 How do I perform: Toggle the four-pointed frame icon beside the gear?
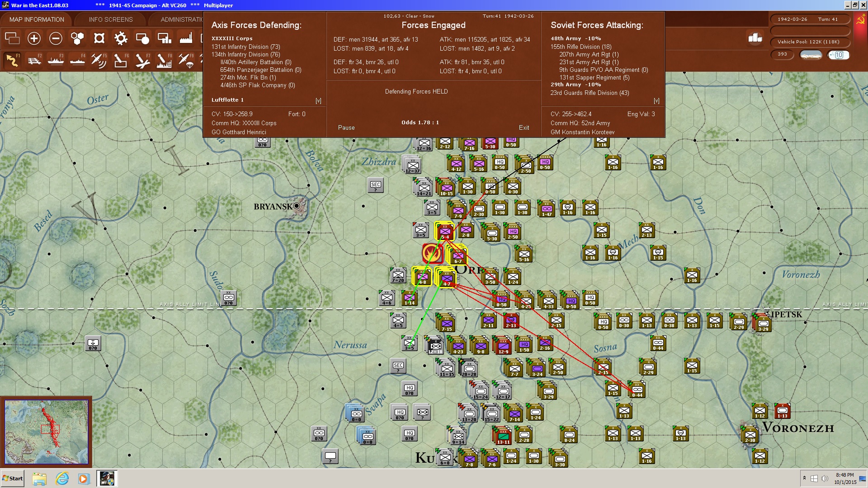click(x=99, y=38)
